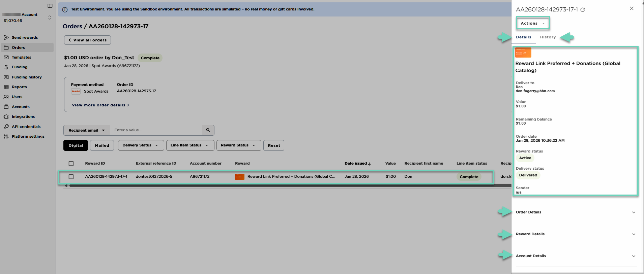Open Send rewards from sidebar
The width and height of the screenshot is (644, 274).
pos(25,37)
